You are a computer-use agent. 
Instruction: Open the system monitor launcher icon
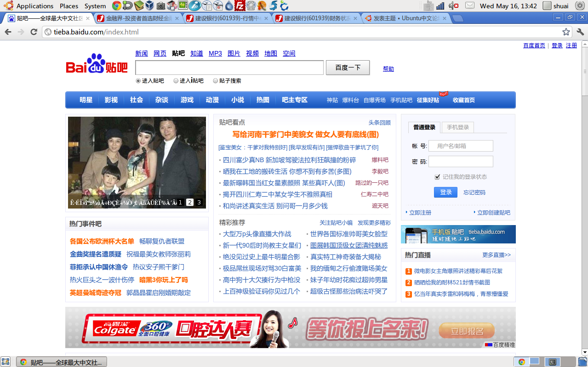coord(183,6)
